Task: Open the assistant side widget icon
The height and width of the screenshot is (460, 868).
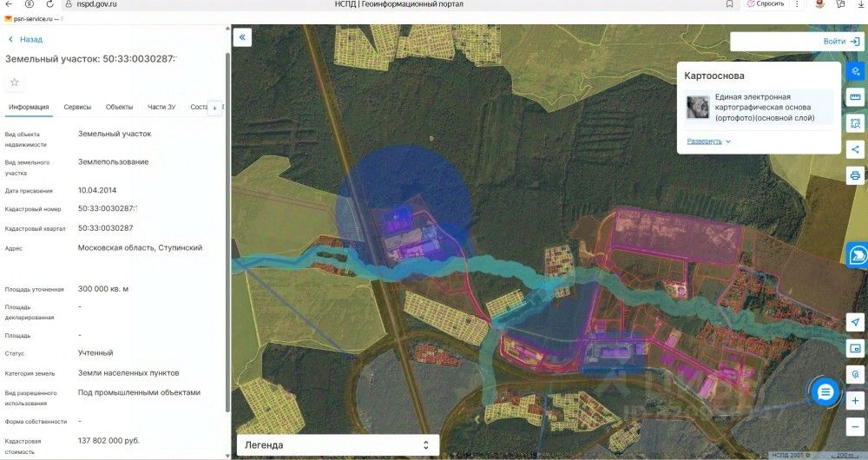Action: (x=858, y=254)
